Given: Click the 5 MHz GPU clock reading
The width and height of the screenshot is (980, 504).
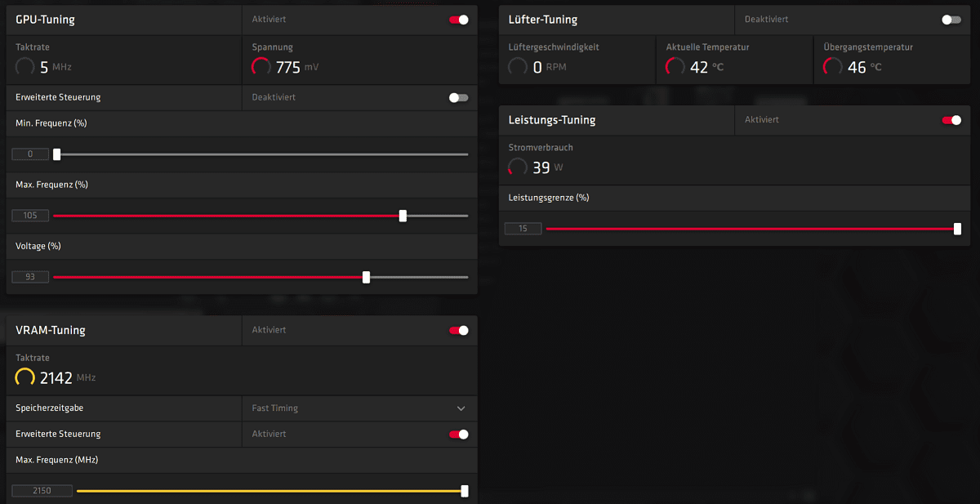Looking at the screenshot, I should 56,67.
